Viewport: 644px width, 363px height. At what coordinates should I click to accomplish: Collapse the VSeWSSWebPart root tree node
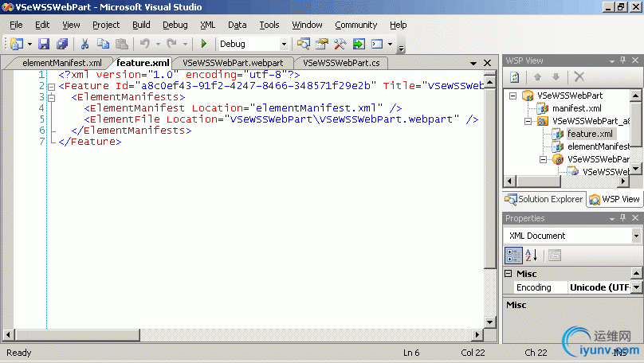coord(513,96)
